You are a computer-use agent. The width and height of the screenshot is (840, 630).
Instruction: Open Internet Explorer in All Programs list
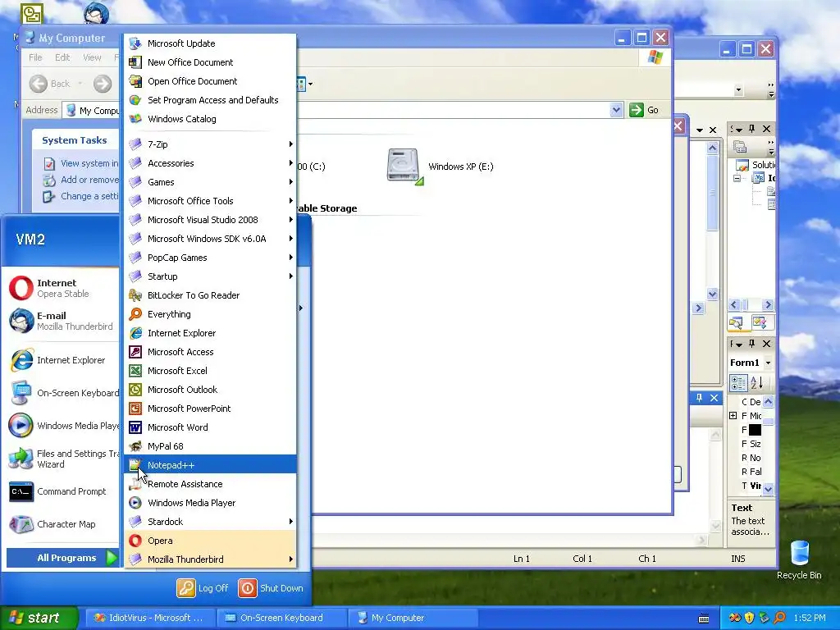(210, 333)
